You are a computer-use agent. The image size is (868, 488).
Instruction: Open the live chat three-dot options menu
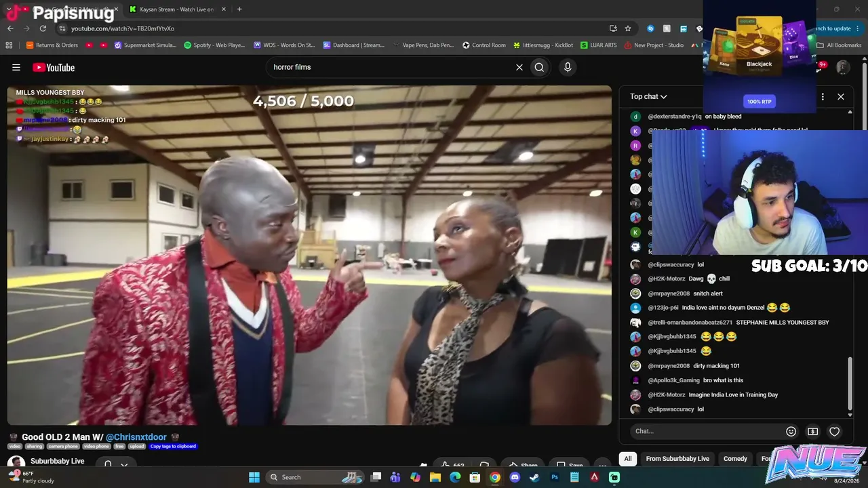click(x=823, y=97)
